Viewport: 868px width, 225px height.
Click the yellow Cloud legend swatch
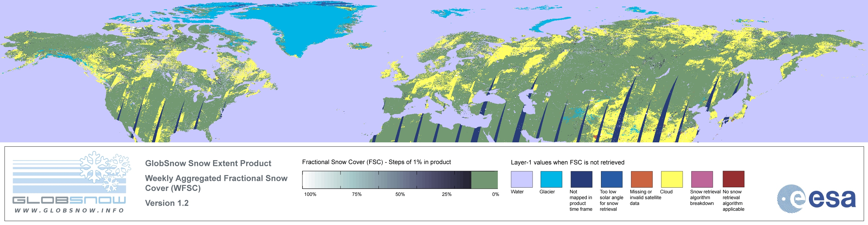point(671,179)
